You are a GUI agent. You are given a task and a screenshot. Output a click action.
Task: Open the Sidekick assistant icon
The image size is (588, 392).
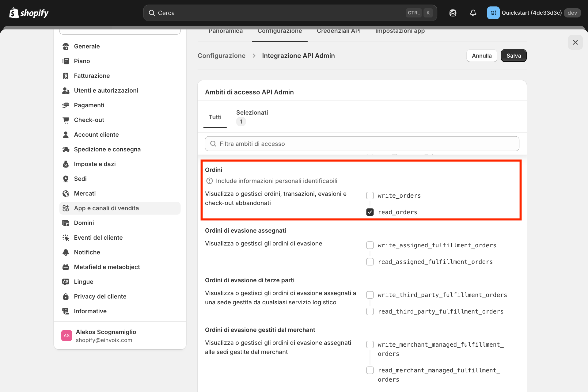click(x=453, y=13)
